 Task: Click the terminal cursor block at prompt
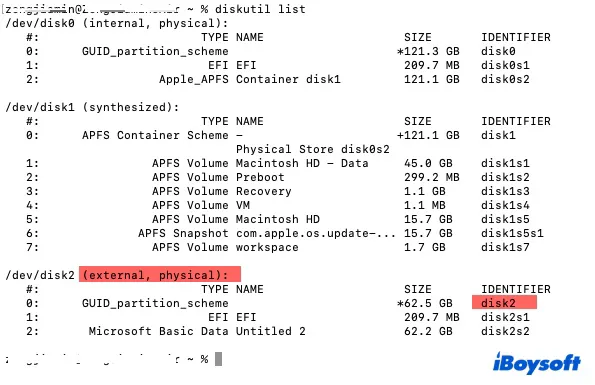click(x=218, y=359)
